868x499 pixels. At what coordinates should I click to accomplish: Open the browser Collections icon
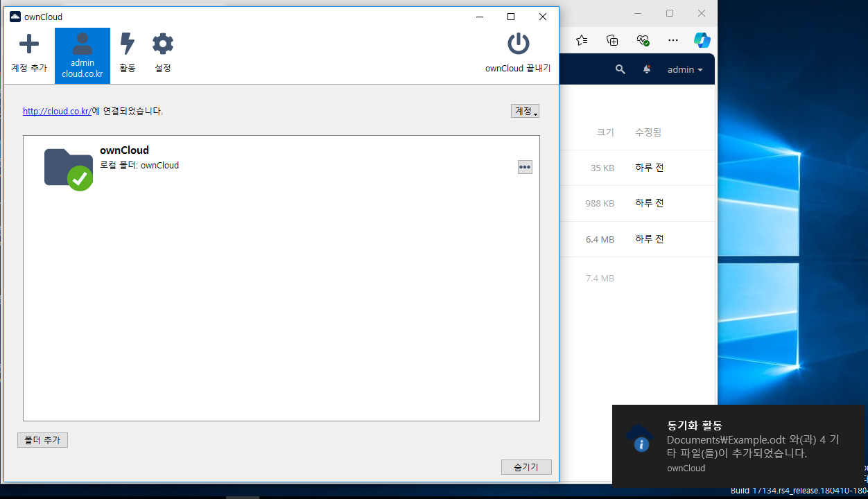click(x=612, y=40)
